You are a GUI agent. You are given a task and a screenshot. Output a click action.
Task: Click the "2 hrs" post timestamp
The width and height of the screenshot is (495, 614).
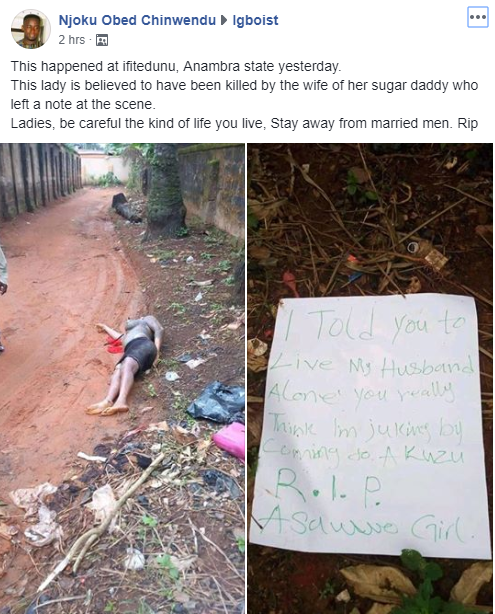72,40
